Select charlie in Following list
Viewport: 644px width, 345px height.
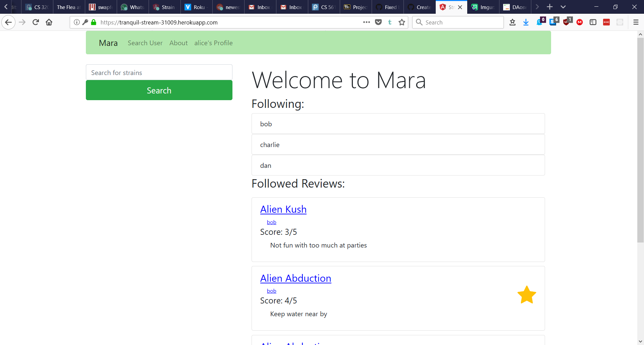(398, 145)
